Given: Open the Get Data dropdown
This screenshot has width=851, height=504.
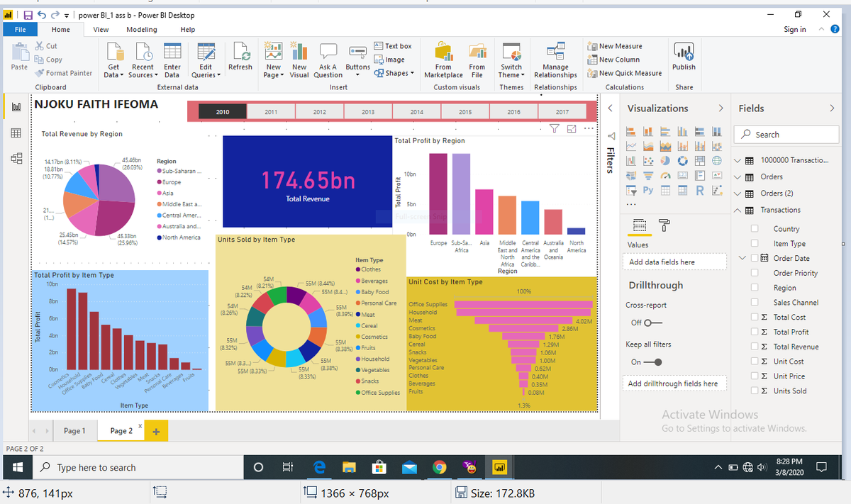Looking at the screenshot, I should [113, 60].
